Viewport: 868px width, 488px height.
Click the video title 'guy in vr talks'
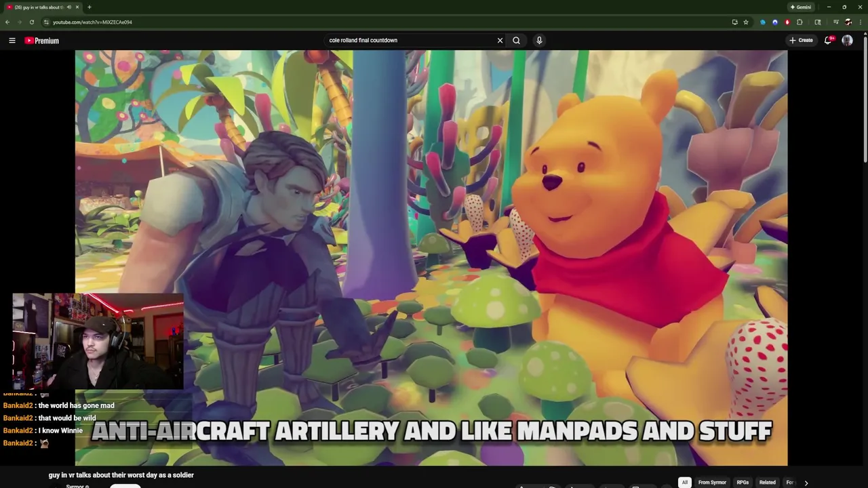tap(121, 475)
